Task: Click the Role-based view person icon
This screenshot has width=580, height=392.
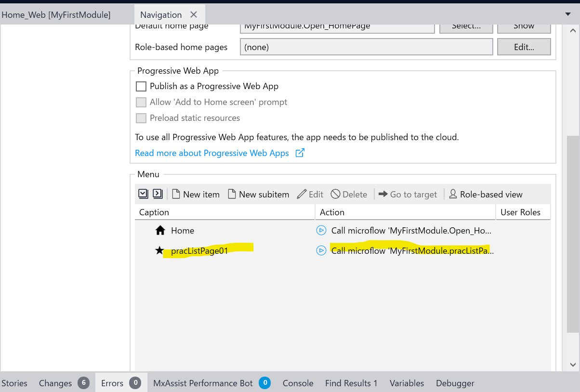Action: (453, 194)
